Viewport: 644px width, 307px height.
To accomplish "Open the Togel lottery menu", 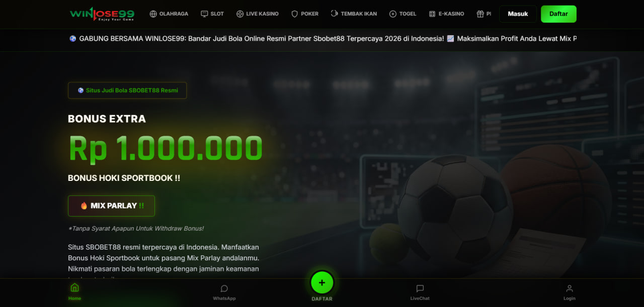I will (x=403, y=14).
